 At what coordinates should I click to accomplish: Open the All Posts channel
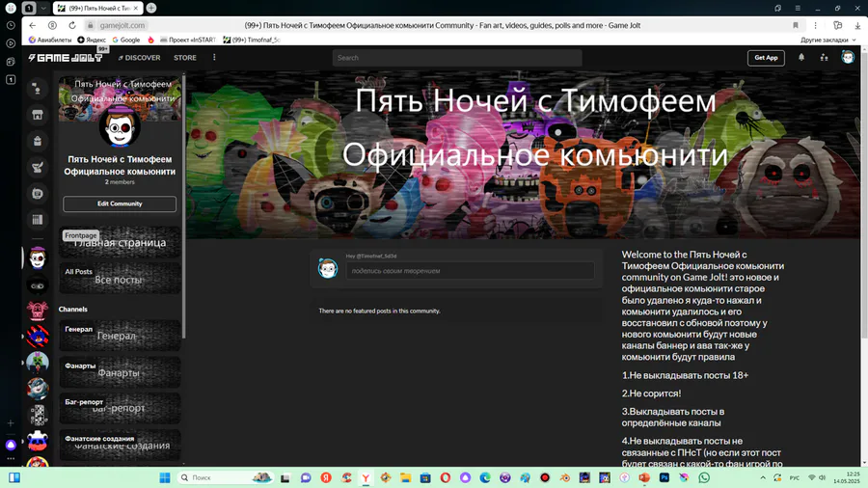click(x=120, y=279)
